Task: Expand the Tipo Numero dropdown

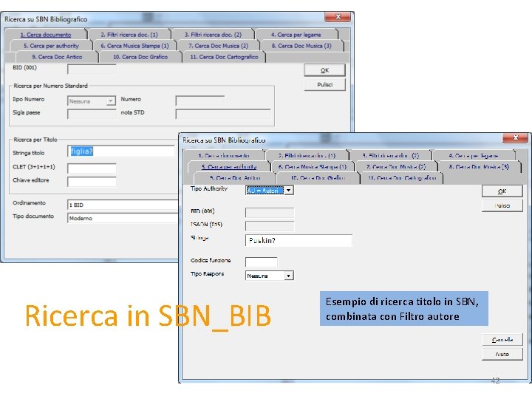Action: tap(111, 101)
